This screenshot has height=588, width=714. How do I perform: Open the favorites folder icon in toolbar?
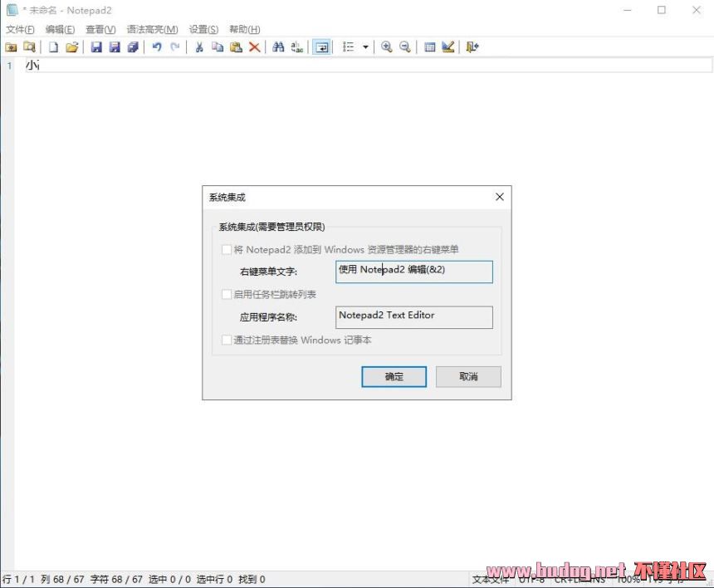click(11, 47)
